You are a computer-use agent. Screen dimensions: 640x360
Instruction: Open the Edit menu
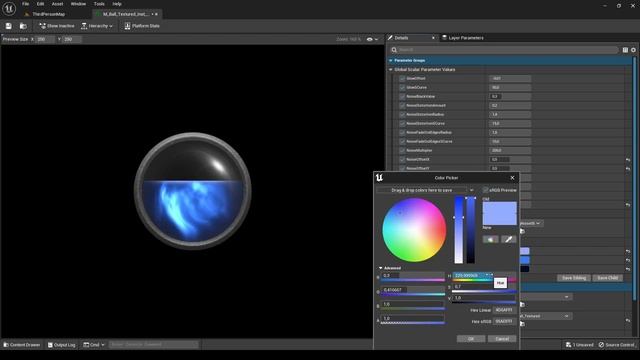[x=40, y=4]
